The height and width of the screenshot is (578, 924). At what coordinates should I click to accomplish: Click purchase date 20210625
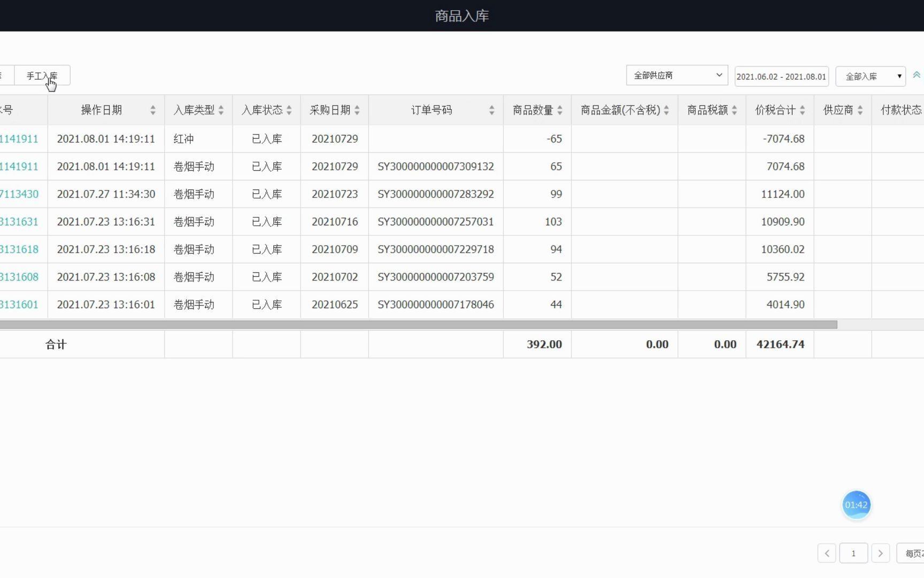pos(335,305)
